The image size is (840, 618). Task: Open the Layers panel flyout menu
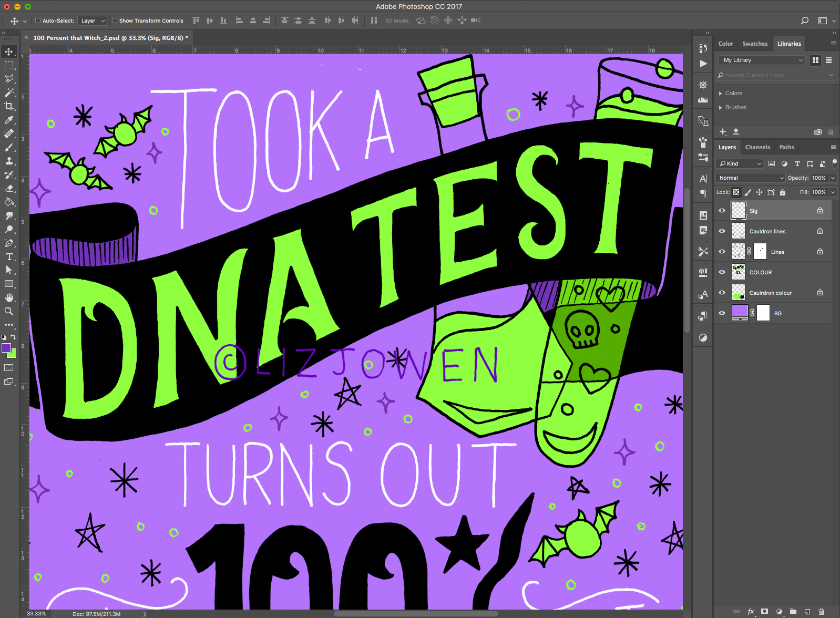(x=833, y=147)
